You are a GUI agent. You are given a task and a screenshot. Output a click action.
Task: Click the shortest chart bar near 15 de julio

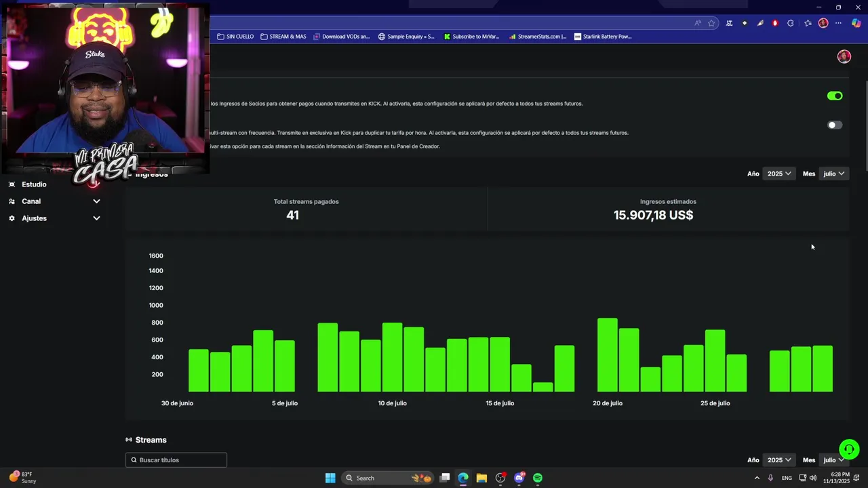pyautogui.click(x=543, y=387)
